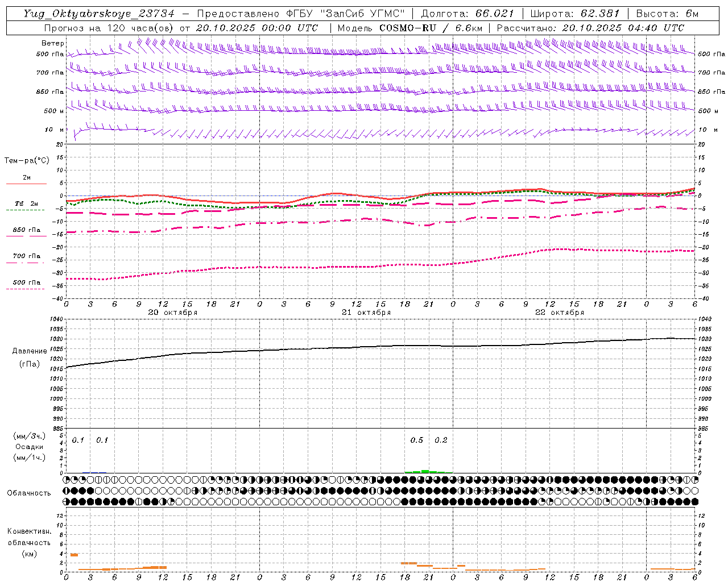Image resolution: width=728 pixels, height=582 pixels.
Task: Click the Td 2м legend label
Action: point(27,203)
